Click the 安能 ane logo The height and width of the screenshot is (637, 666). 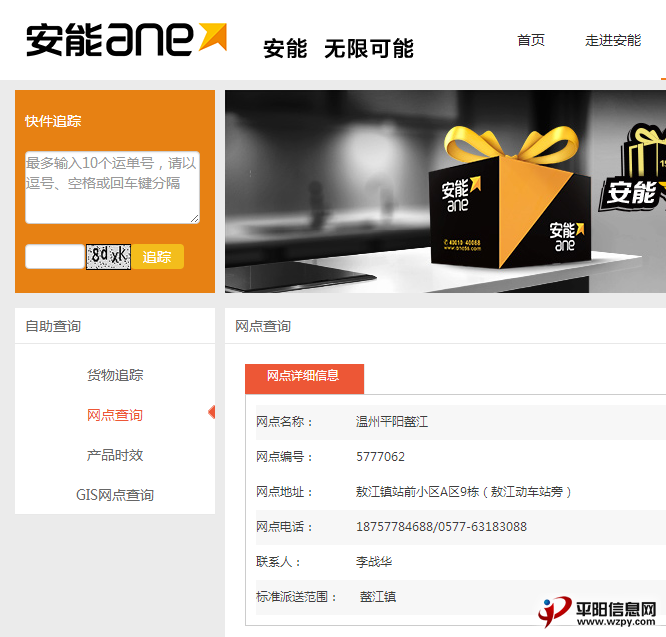point(127,39)
